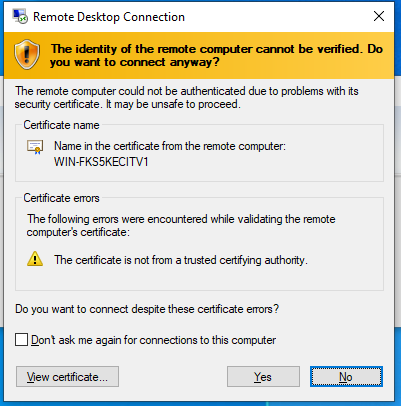Click the "connect despite these certificate errors" question
This screenshot has height=406, width=401.
(x=147, y=309)
